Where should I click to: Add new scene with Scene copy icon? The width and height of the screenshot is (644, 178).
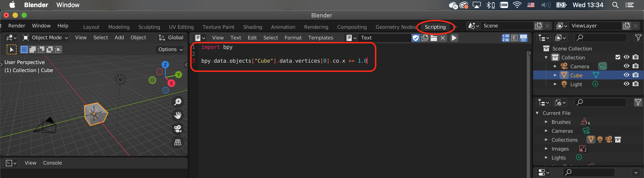tap(538, 26)
